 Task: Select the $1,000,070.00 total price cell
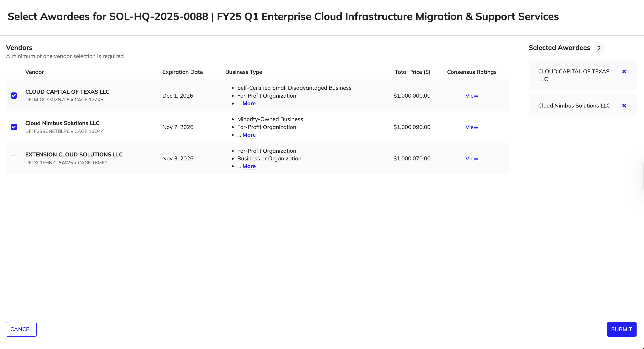tap(412, 158)
